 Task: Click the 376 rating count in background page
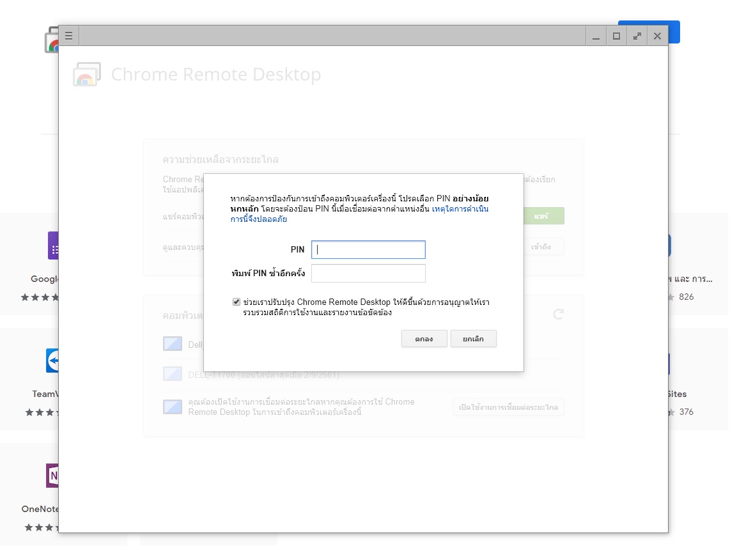687,412
